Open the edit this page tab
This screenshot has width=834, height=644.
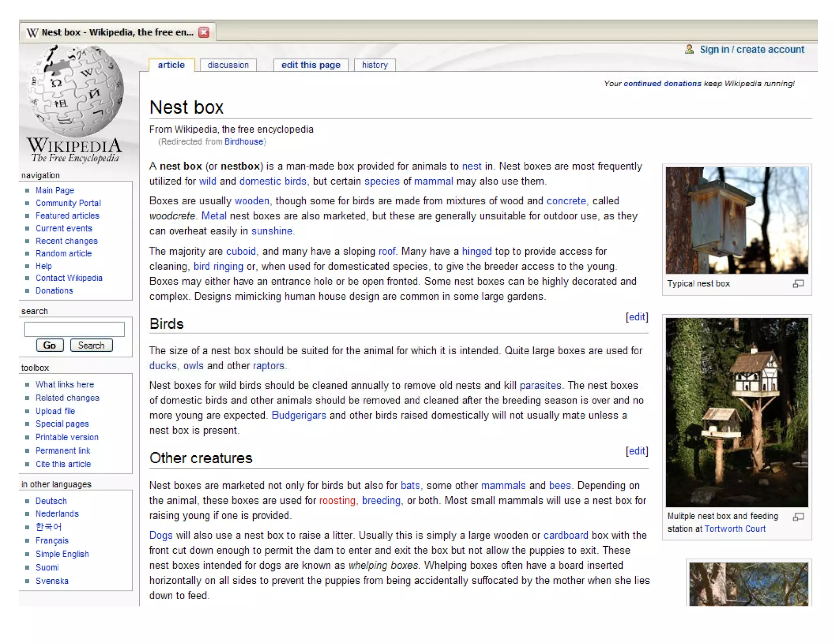point(311,65)
